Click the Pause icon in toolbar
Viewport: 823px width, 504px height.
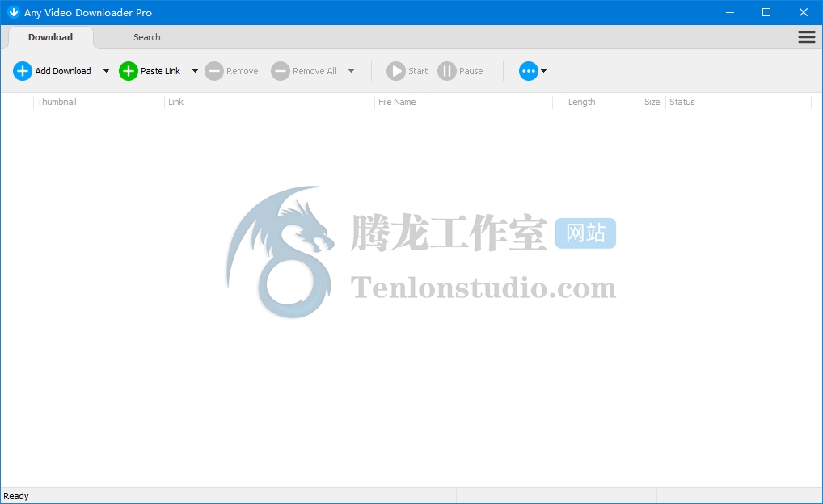point(447,71)
